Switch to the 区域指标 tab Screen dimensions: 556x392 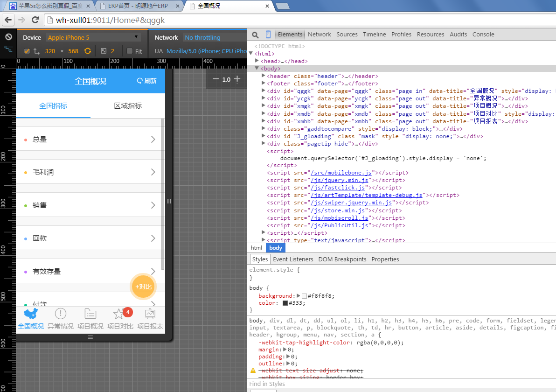[x=128, y=106]
